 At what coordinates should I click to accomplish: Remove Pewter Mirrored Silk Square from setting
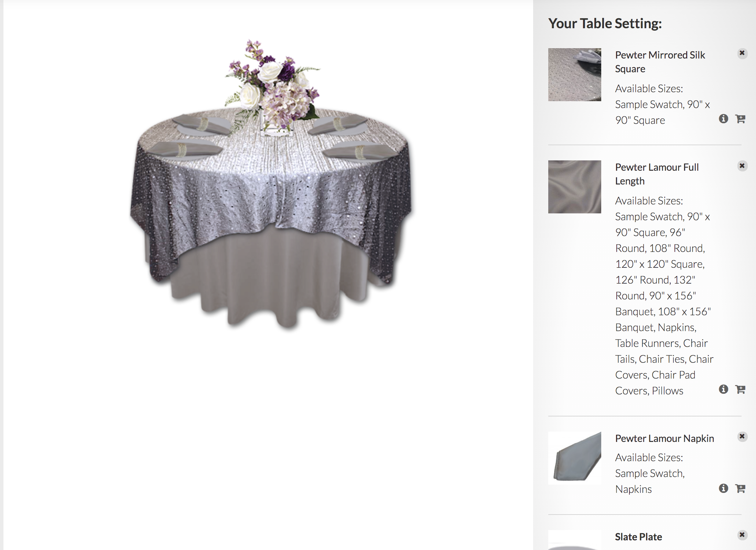coord(742,53)
